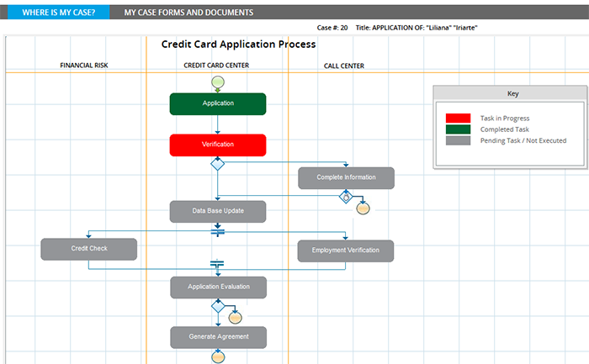This screenshot has height=364, width=589.
Task: Click the end event circle near Complete Information
Action: point(363,208)
